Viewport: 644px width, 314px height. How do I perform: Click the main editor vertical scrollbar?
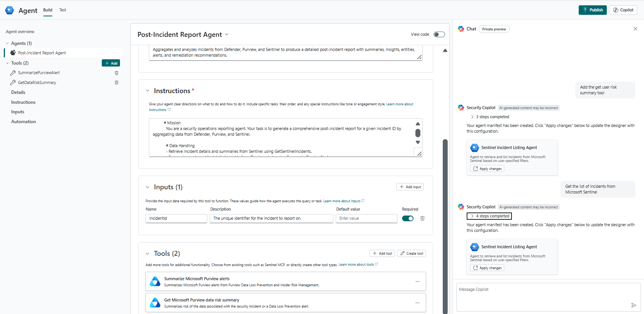pyautogui.click(x=445, y=224)
